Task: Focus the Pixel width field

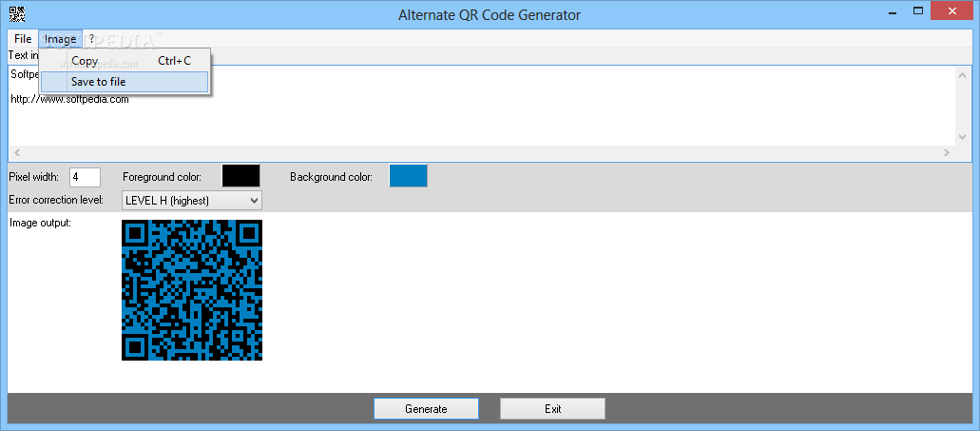Action: [x=85, y=177]
